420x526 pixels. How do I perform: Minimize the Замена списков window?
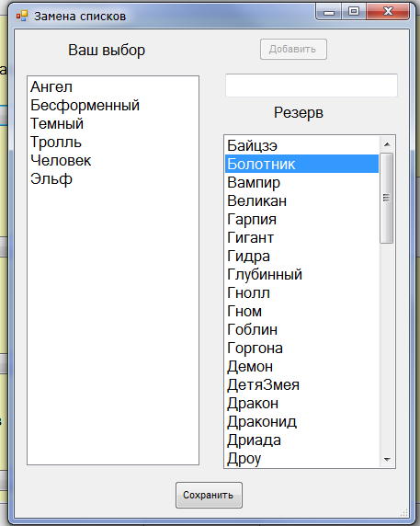pyautogui.click(x=328, y=12)
